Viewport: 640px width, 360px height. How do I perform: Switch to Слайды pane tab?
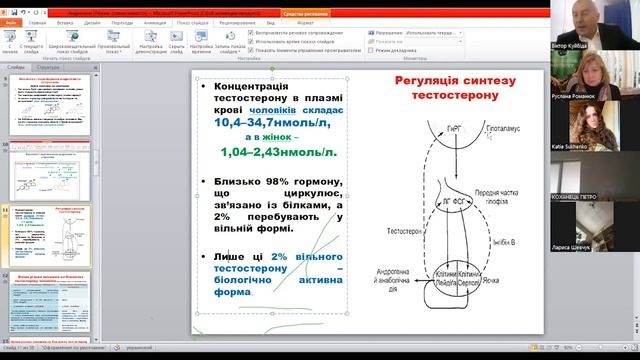[x=16, y=67]
